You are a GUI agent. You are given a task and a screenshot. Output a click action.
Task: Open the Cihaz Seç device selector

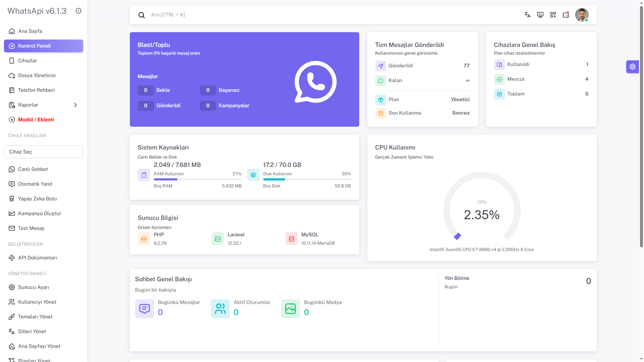(43, 152)
